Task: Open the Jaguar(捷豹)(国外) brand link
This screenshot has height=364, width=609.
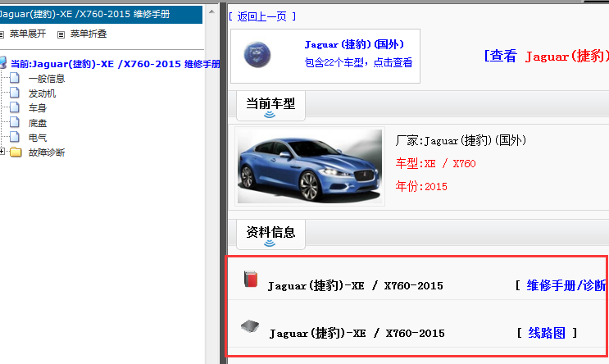Action: (354, 44)
